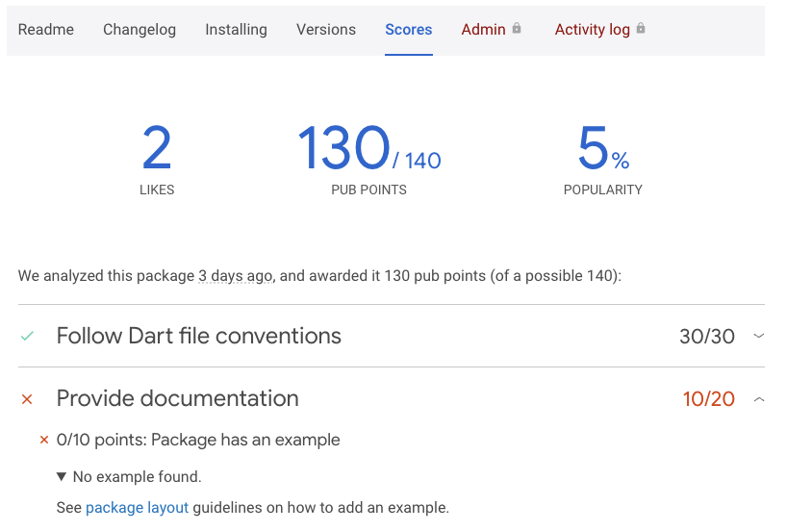Select the Versions tab
The width and height of the screenshot is (812, 531).
tap(326, 30)
